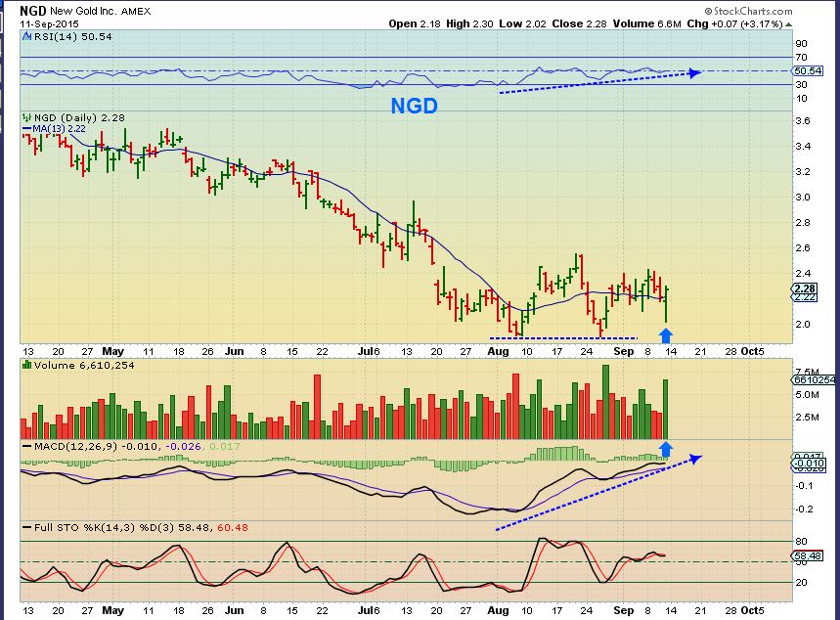Click the 58.48 stochastic axis value tag
Image resolution: width=840 pixels, height=620 pixels.
coord(808,555)
